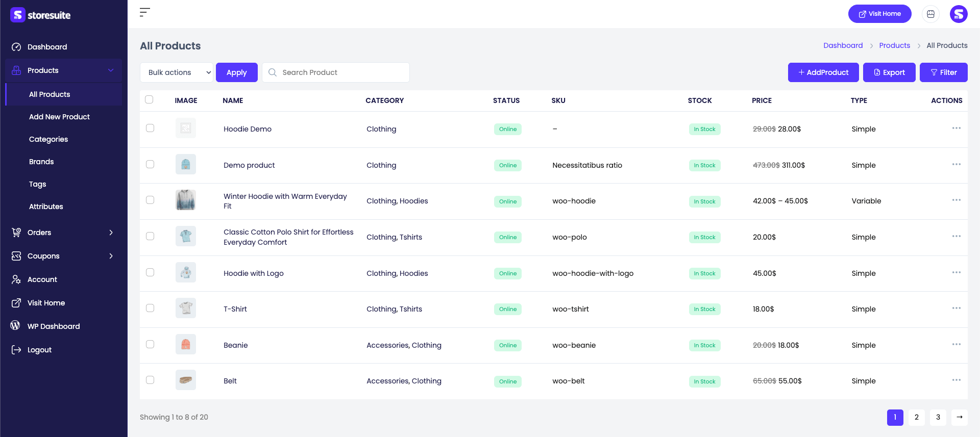Open the Bulk actions dropdown
Viewport: 980px width, 437px height.
pyautogui.click(x=177, y=72)
